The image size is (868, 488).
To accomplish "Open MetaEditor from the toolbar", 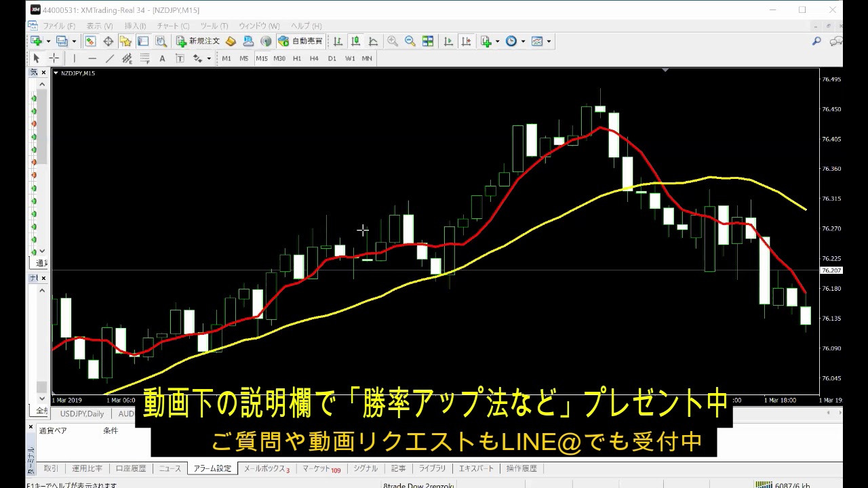I will [x=231, y=41].
